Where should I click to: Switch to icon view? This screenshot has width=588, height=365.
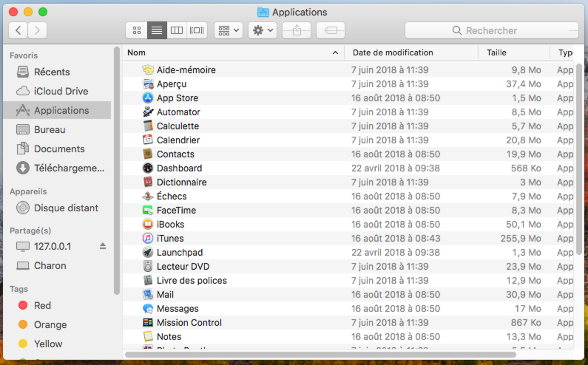coord(137,30)
